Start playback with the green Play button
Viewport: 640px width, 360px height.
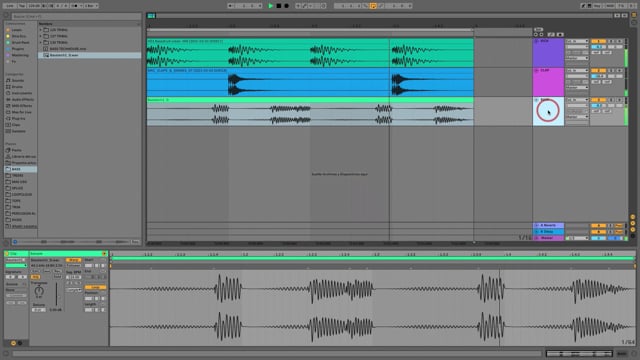[271, 6]
